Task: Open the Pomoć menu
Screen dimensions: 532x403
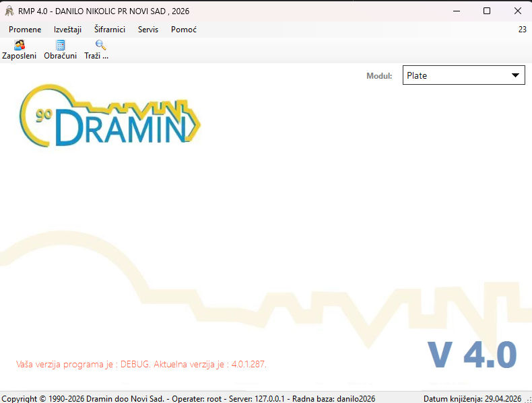Action: (x=184, y=30)
